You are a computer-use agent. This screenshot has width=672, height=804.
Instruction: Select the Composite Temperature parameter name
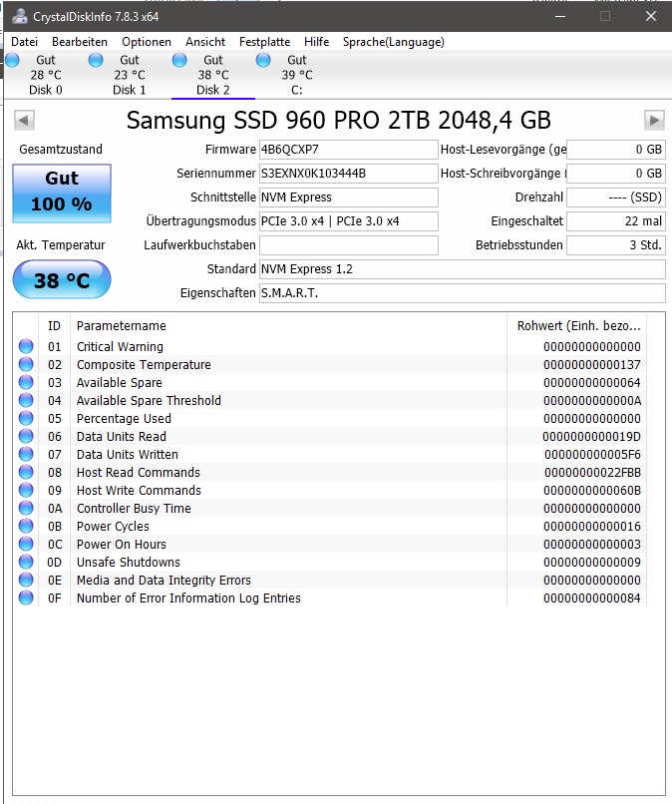coord(144,365)
